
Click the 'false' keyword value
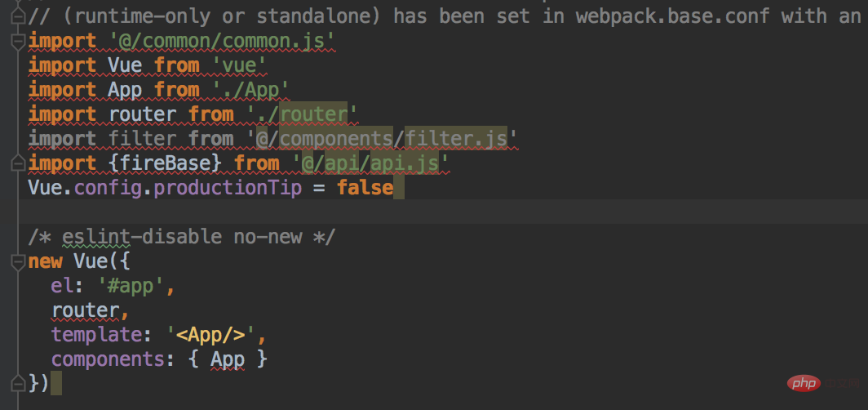point(364,188)
